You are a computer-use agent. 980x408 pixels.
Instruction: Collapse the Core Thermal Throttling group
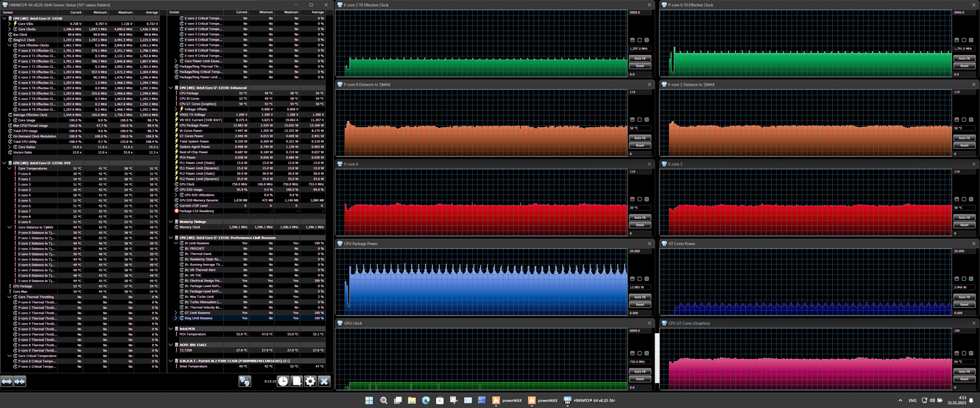pos(10,296)
